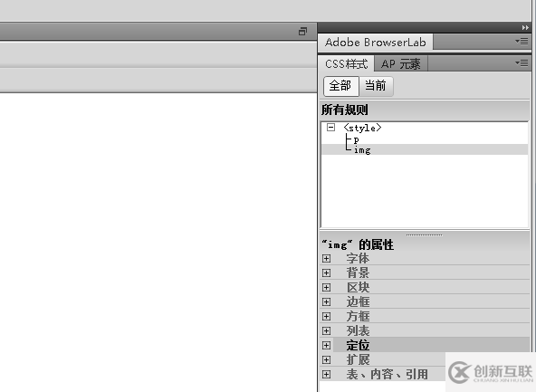Screen dimensions: 536x392
Task: Expand the 列表 property category
Action: 326,330
